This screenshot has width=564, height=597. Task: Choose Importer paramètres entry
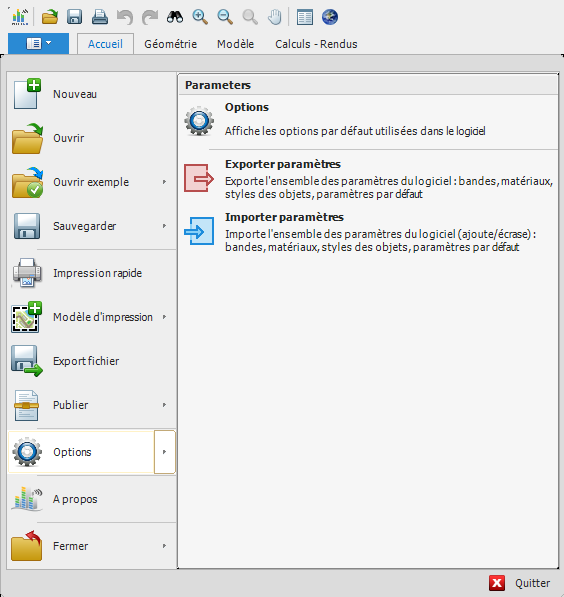(x=367, y=231)
